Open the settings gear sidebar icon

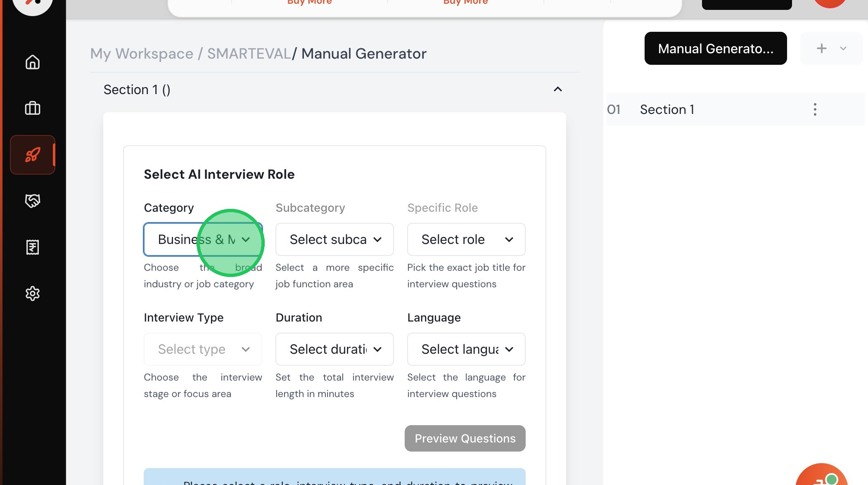point(32,293)
